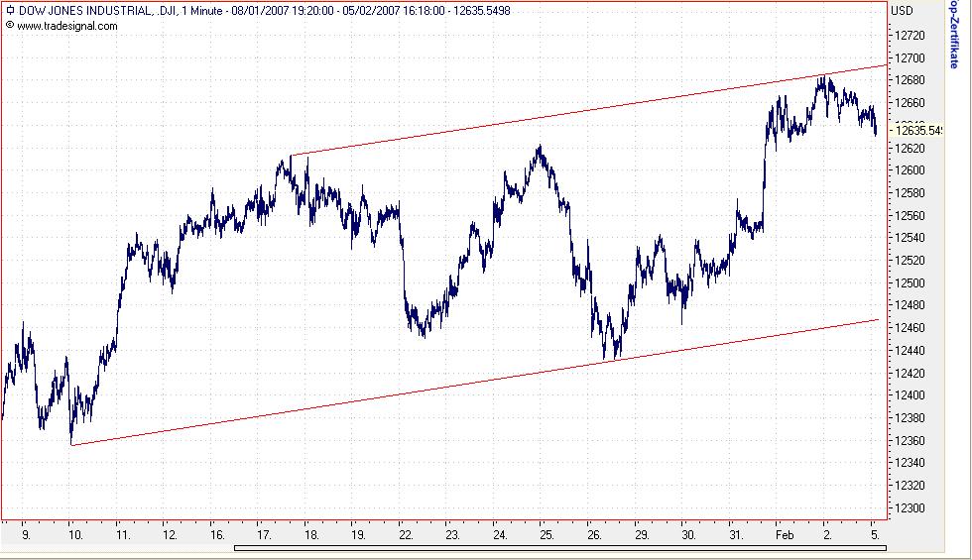This screenshot has height=560, width=972.
Task: Click the "24." date label on time axis
Action: tap(500, 534)
